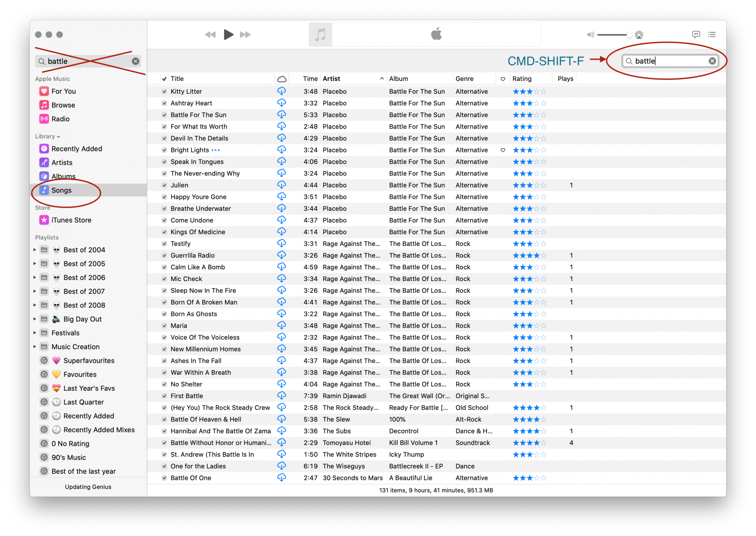The height and width of the screenshot is (536, 756).
Task: Love the Bright Lights song heart
Action: pyautogui.click(x=503, y=150)
